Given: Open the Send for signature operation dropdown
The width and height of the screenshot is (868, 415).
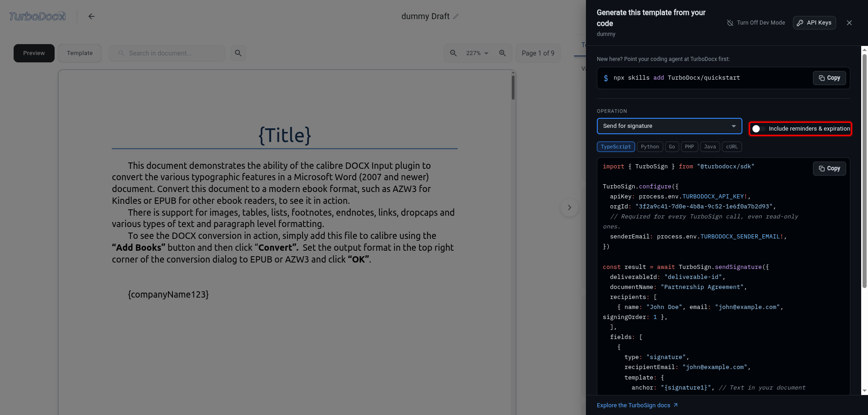Looking at the screenshot, I should coord(669,126).
